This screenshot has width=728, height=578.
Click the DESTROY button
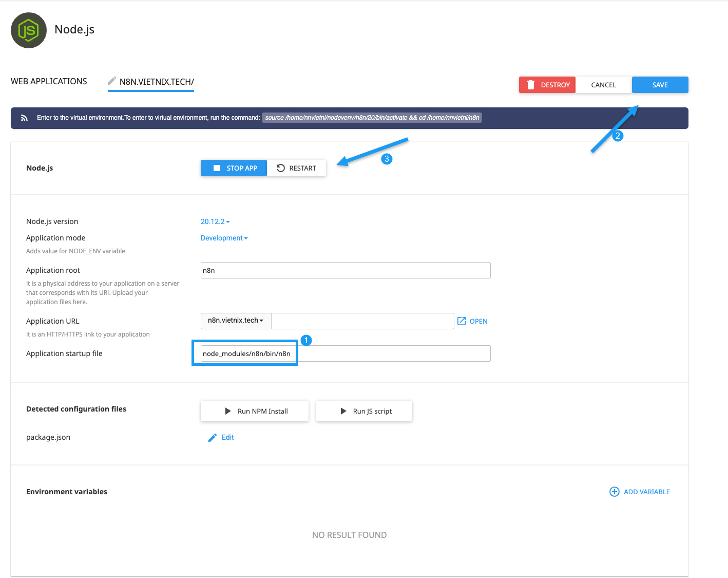547,85
